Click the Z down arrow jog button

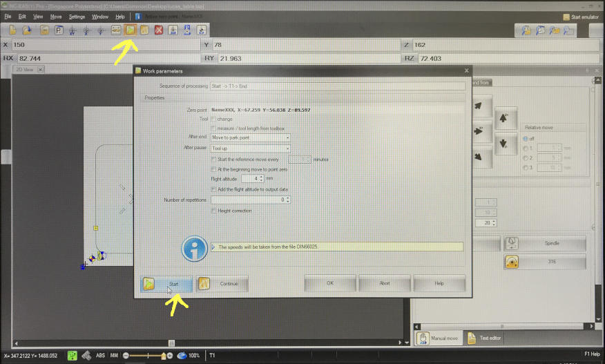[506, 144]
